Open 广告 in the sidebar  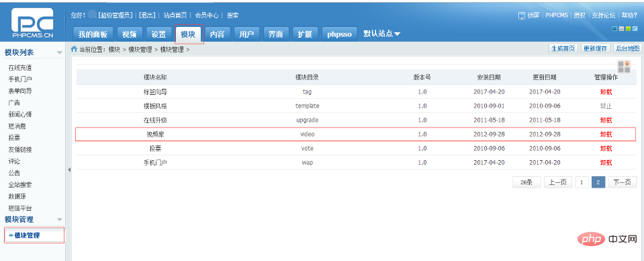click(x=14, y=102)
